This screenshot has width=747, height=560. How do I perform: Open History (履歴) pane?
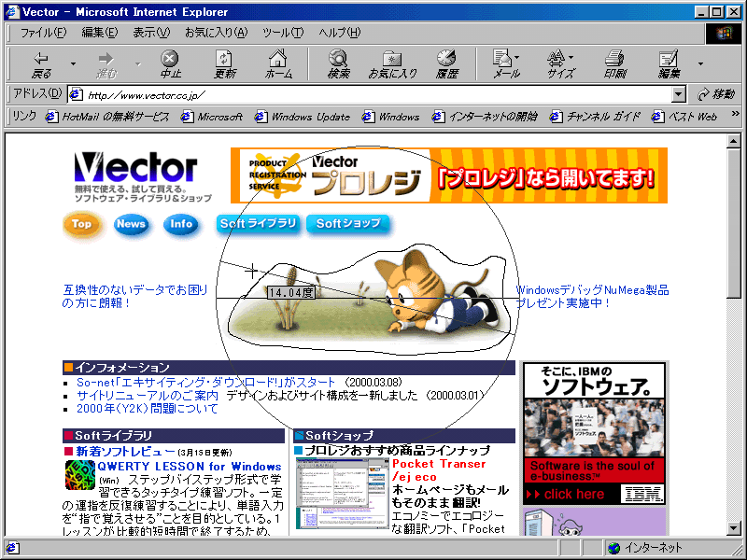[447, 64]
